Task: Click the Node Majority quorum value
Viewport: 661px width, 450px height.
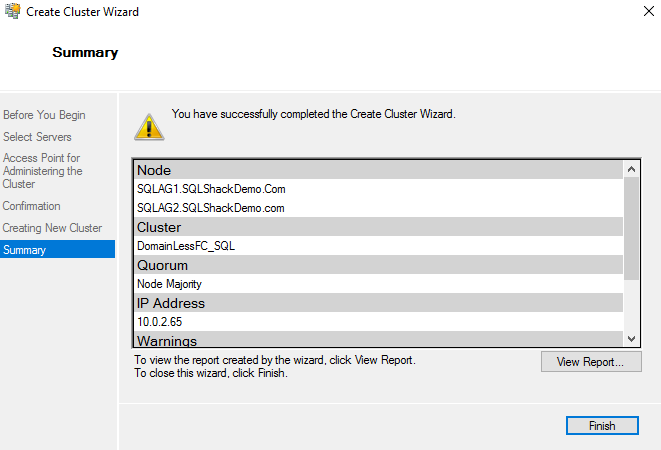Action: coord(169,284)
